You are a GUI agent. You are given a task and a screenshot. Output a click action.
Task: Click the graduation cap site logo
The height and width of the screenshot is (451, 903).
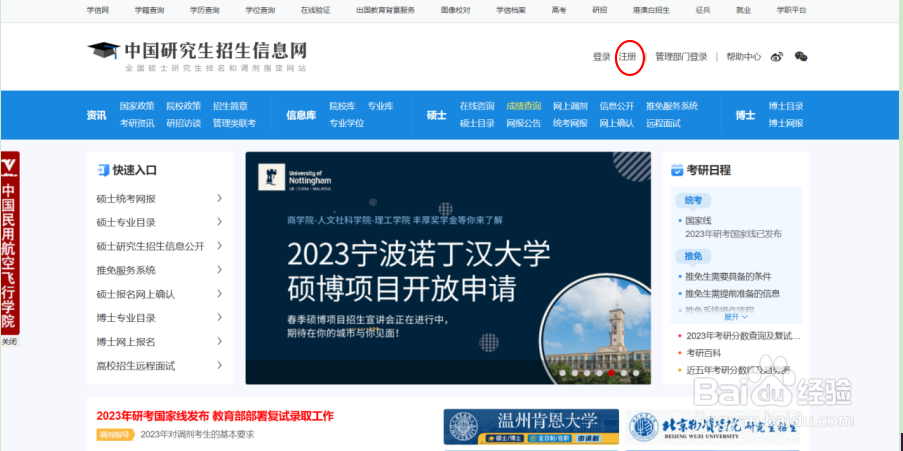click(104, 51)
